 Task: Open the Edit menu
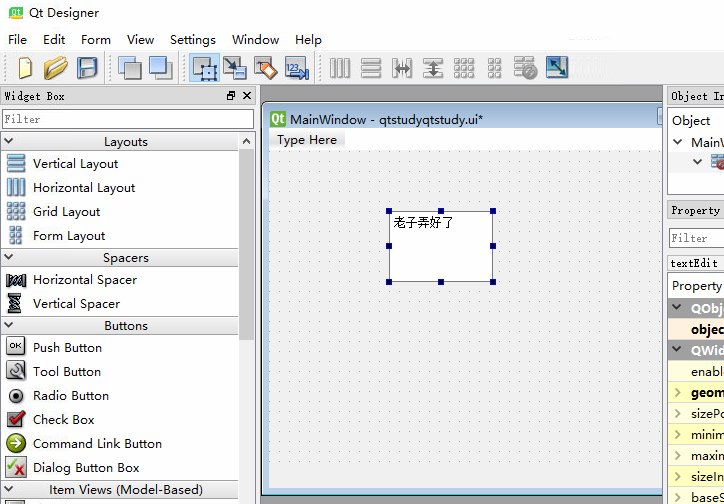(54, 40)
